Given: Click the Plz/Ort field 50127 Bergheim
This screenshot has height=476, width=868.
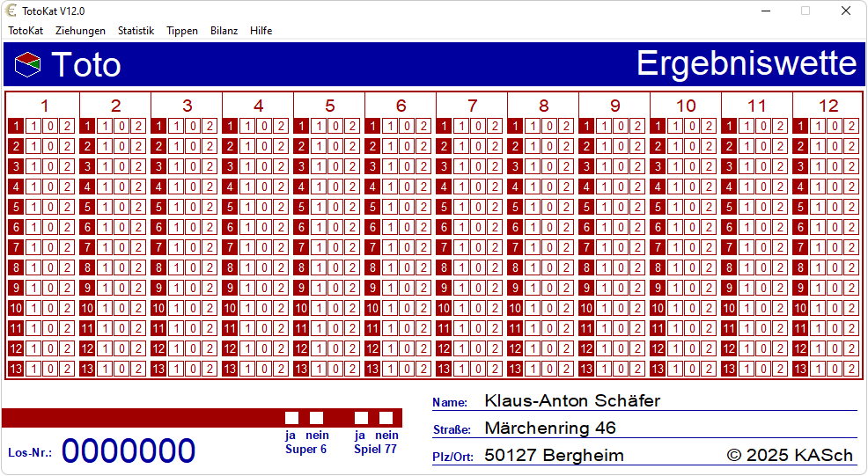Looking at the screenshot, I should (554, 456).
